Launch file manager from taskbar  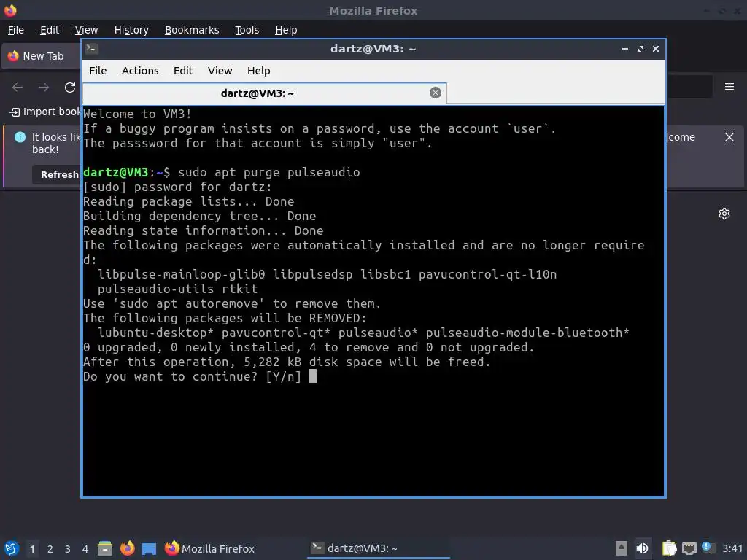105,548
